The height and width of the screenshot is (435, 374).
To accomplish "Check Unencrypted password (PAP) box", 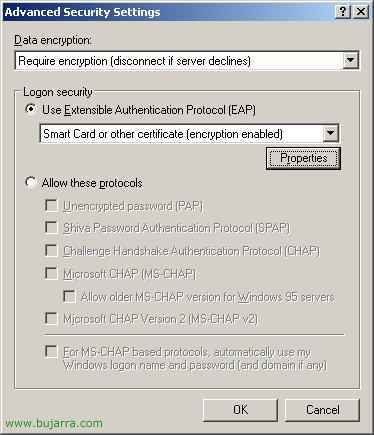I will tap(51, 205).
